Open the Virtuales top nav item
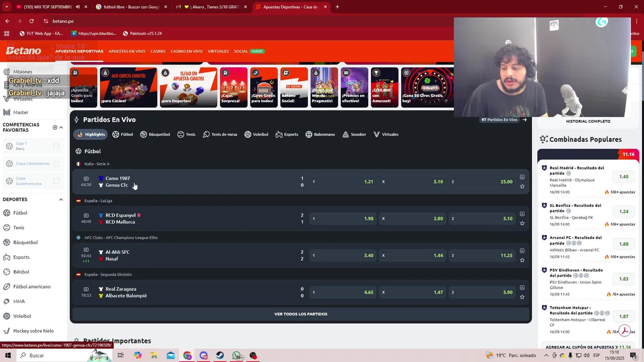The height and width of the screenshot is (362, 644). (218, 51)
